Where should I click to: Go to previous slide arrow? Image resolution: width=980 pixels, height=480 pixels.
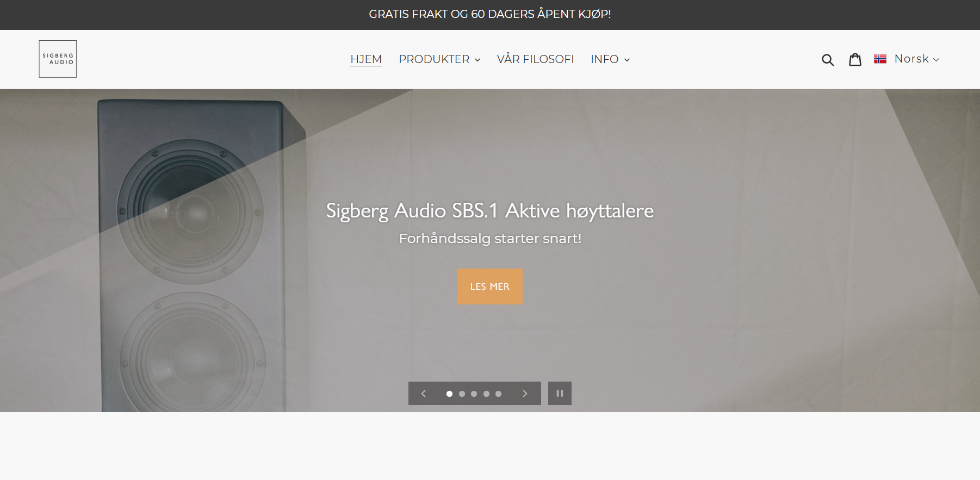point(424,394)
